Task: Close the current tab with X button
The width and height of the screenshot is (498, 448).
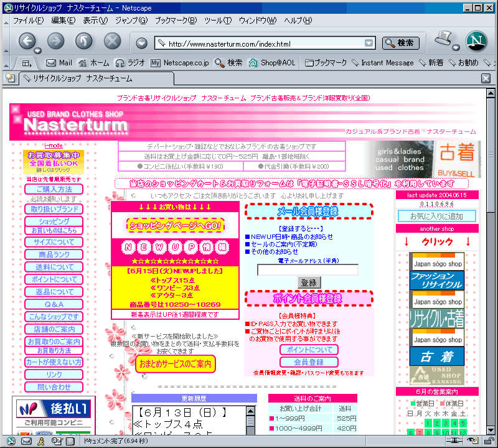Action: pyautogui.click(x=486, y=78)
